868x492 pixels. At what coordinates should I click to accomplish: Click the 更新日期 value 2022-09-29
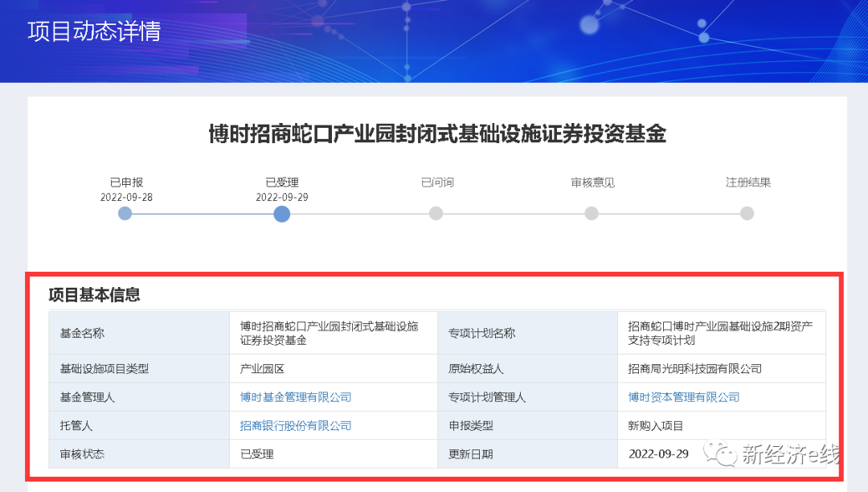(x=658, y=454)
